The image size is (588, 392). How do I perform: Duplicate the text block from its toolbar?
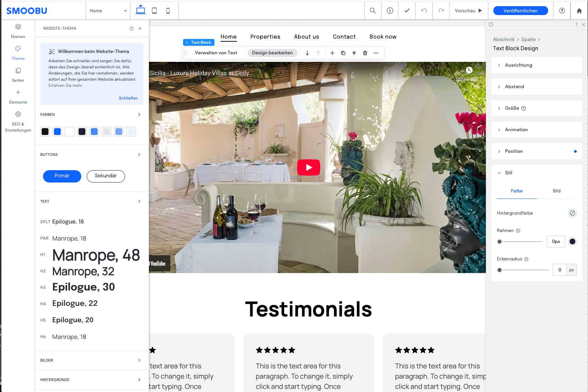(x=343, y=53)
